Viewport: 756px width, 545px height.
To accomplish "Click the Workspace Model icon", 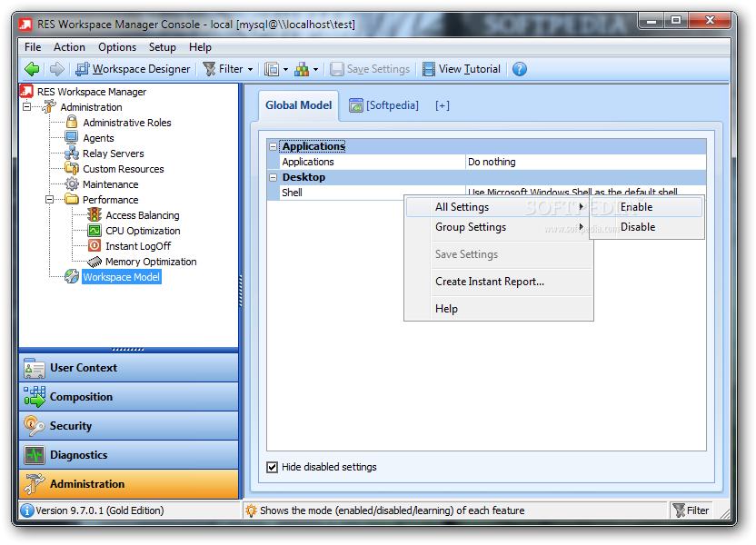I will pyautogui.click(x=72, y=277).
